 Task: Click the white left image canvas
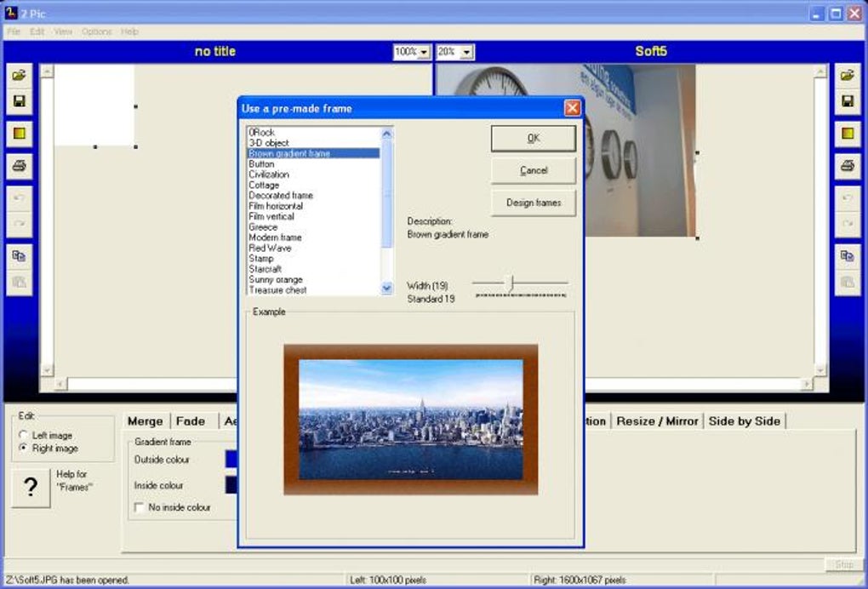pos(94,106)
